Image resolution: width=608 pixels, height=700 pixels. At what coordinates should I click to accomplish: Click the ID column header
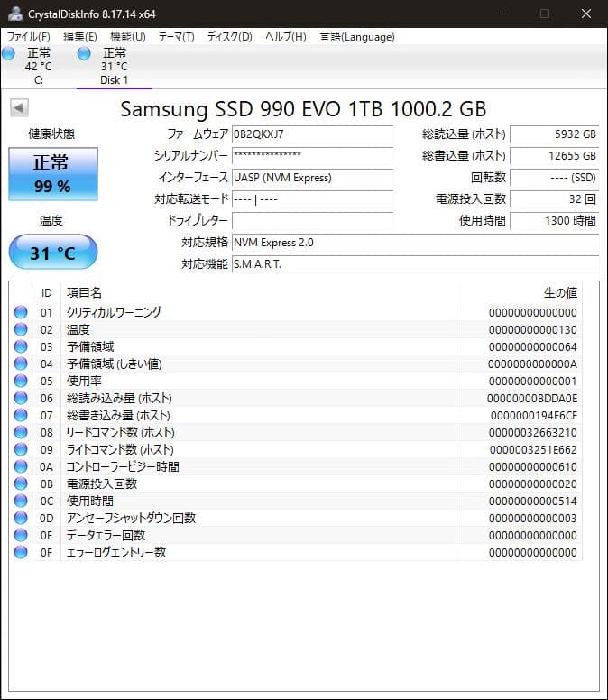(46, 293)
